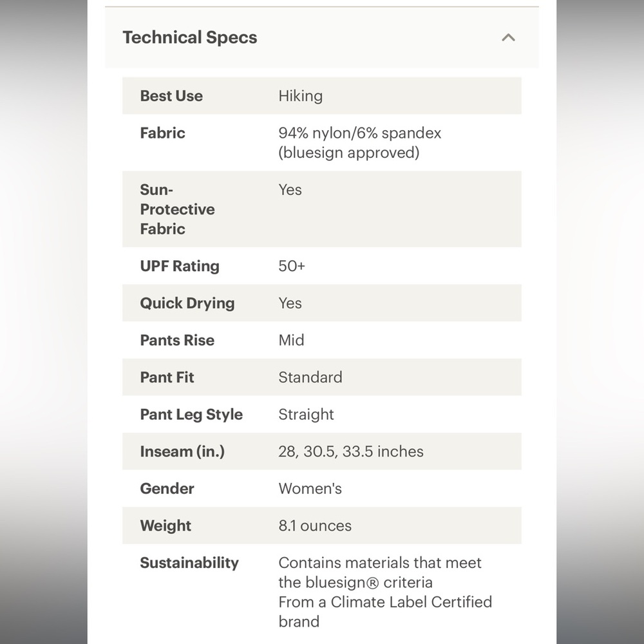Click the Pant Leg Style label
Viewport: 644px width, 644px height.
pyautogui.click(x=191, y=414)
